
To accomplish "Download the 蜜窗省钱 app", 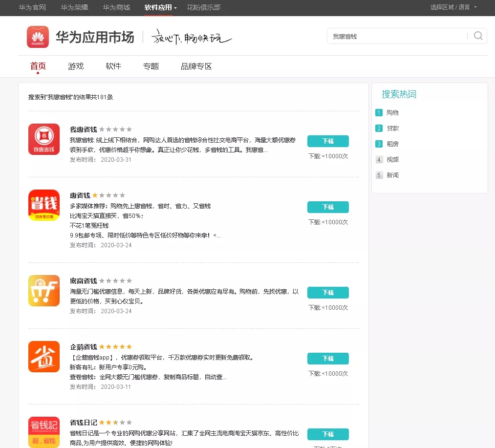I will click(328, 293).
